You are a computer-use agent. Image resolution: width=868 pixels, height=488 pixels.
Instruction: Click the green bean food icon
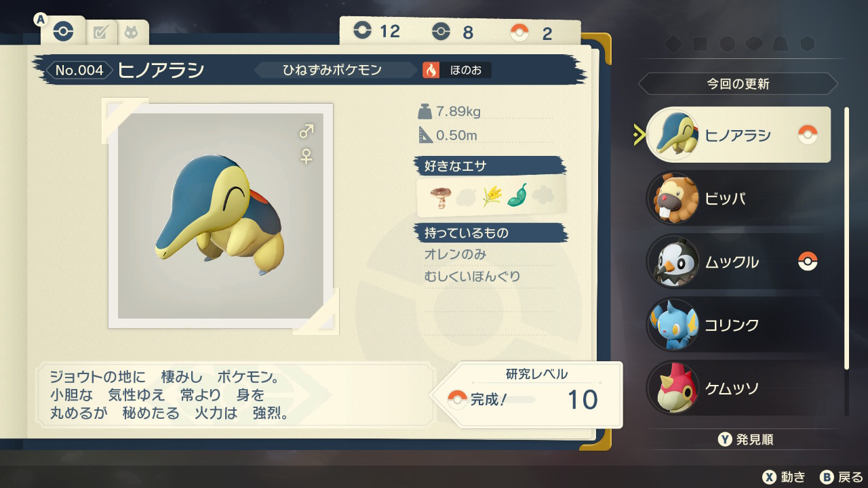click(x=517, y=196)
